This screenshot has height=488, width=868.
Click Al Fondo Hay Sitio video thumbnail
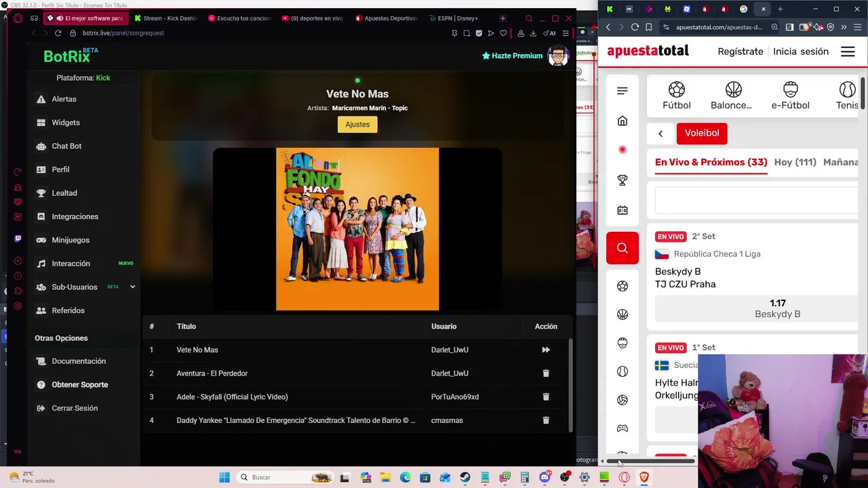[357, 229]
